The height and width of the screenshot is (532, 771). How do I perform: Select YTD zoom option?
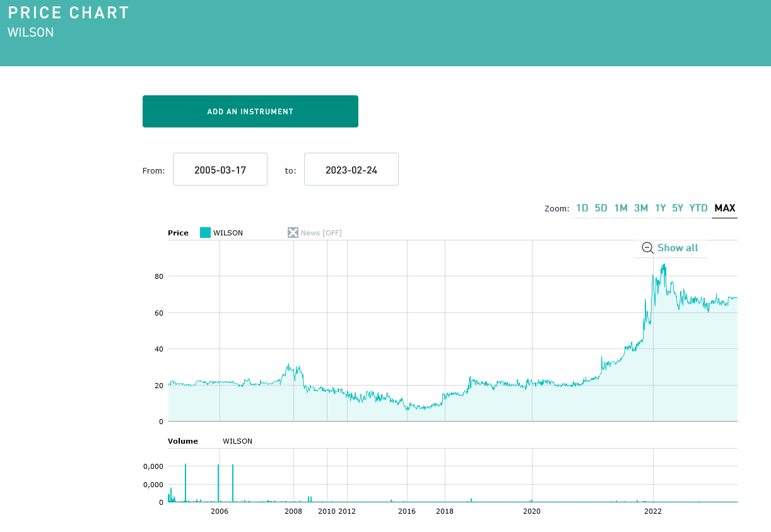pos(698,208)
